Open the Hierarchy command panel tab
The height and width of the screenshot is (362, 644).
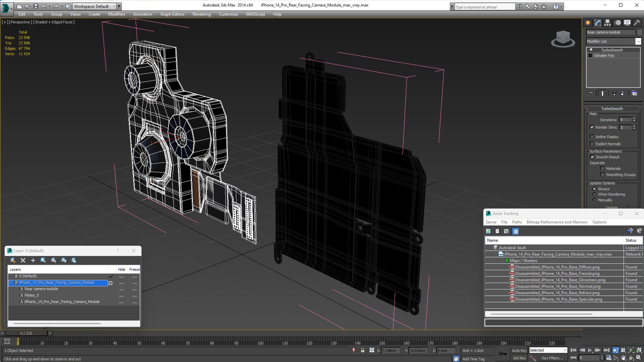click(607, 23)
